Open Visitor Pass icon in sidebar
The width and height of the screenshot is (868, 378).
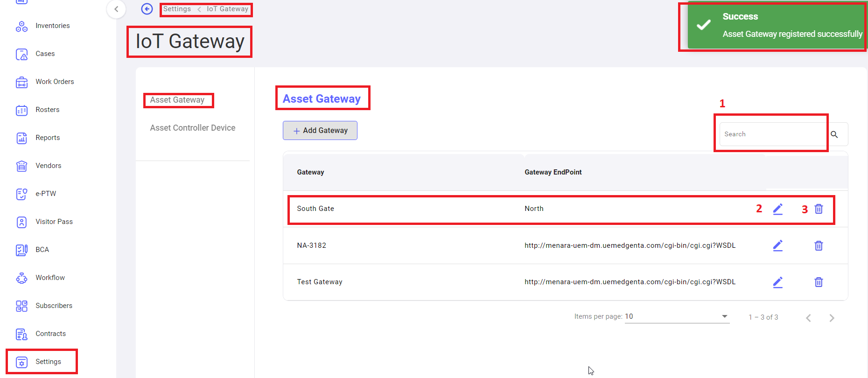coord(21,222)
